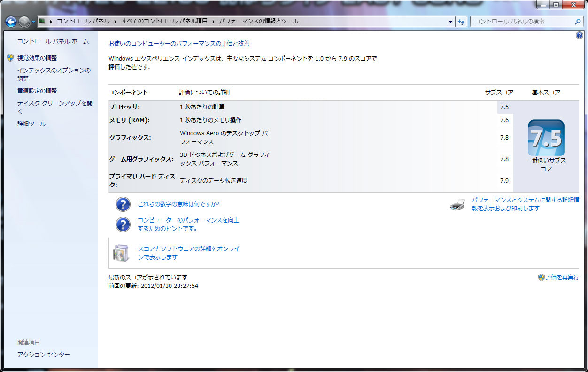Screen dimensions: 588x372
Task: Click the address bar refresh button
Action: 461,22
